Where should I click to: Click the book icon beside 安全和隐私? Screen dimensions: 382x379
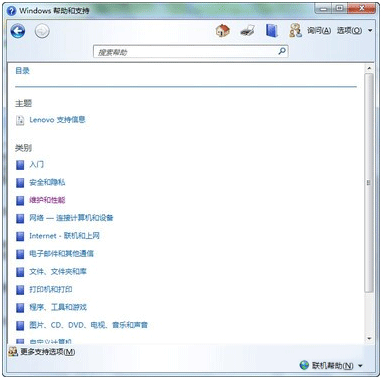coord(20,183)
